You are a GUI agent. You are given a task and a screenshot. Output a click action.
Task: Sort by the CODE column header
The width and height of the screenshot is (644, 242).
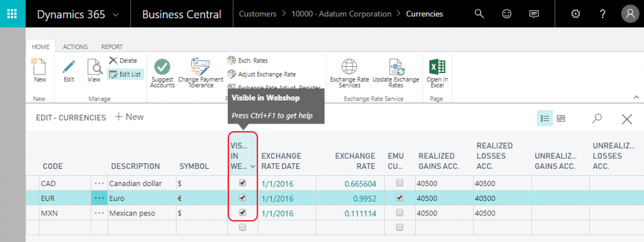tap(53, 166)
